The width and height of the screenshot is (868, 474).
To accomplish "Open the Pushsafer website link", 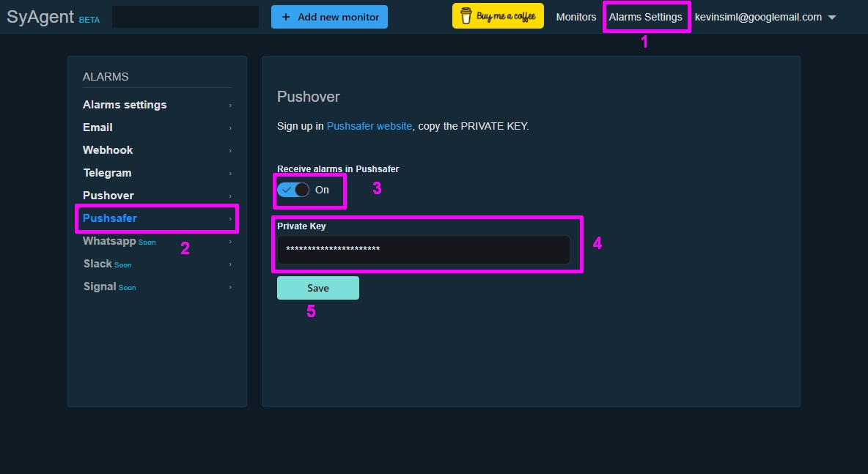I will 369,126.
